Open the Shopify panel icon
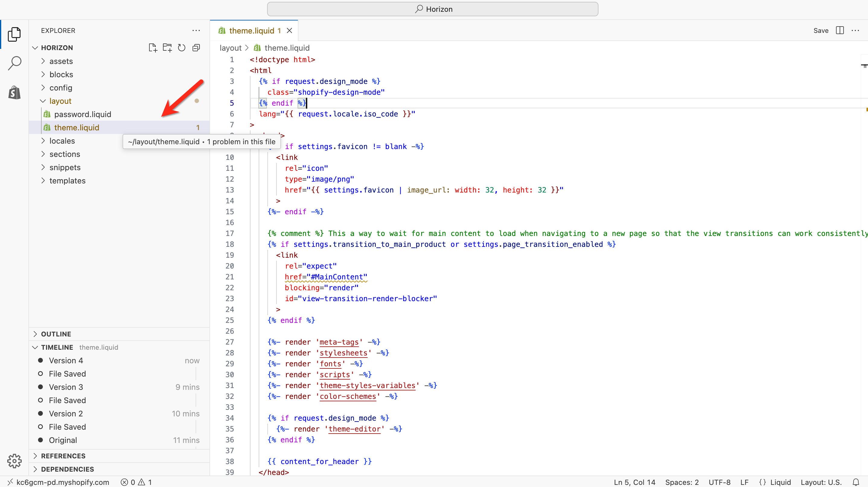 coord(14,92)
